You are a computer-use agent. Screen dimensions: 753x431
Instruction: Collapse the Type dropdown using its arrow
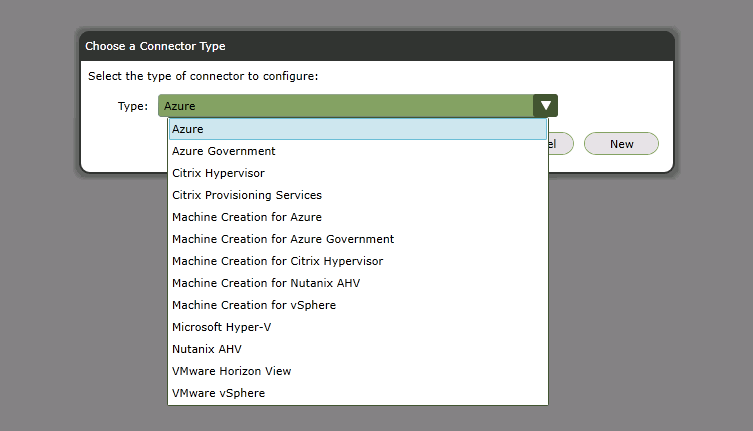[x=545, y=105]
